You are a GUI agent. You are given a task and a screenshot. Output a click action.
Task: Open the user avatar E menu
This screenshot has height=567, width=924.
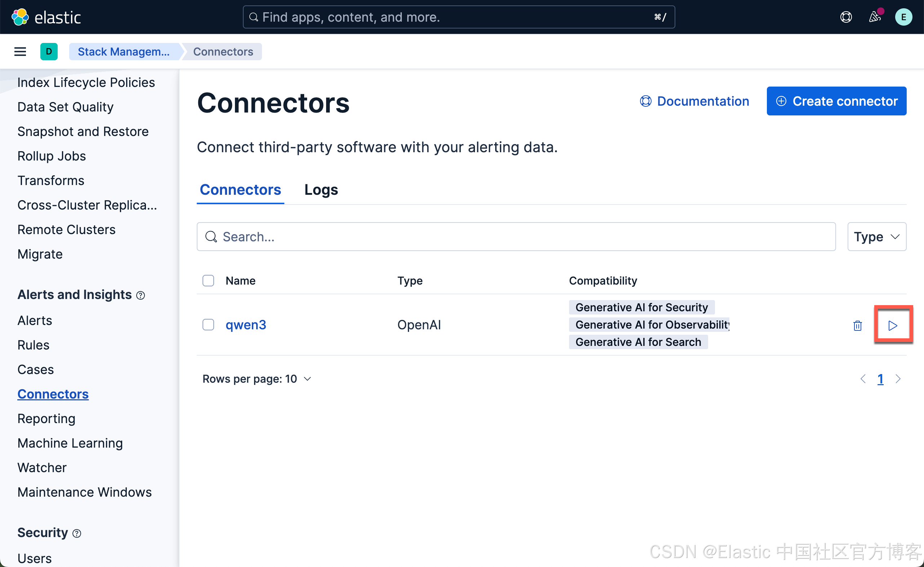pos(904,17)
